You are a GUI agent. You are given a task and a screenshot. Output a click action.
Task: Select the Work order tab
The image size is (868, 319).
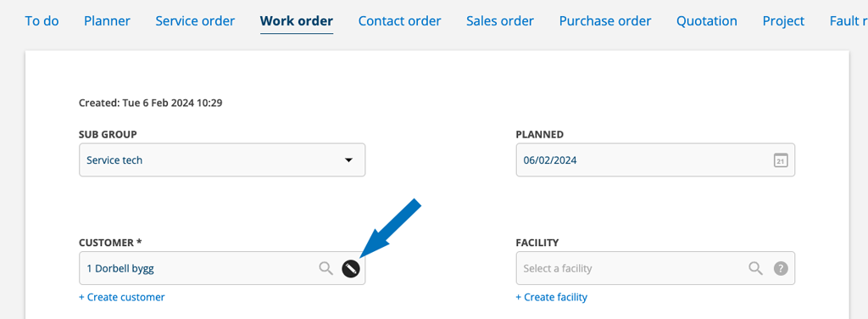click(297, 21)
